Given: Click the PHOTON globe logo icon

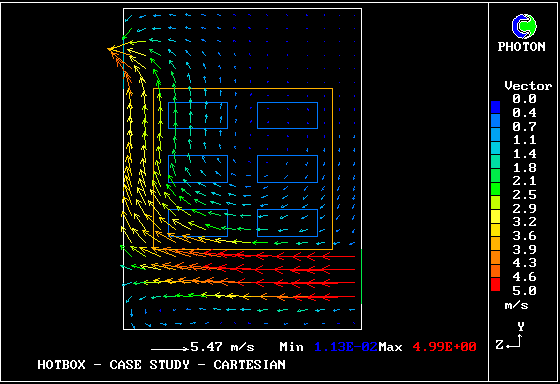Looking at the screenshot, I should pos(524,26).
